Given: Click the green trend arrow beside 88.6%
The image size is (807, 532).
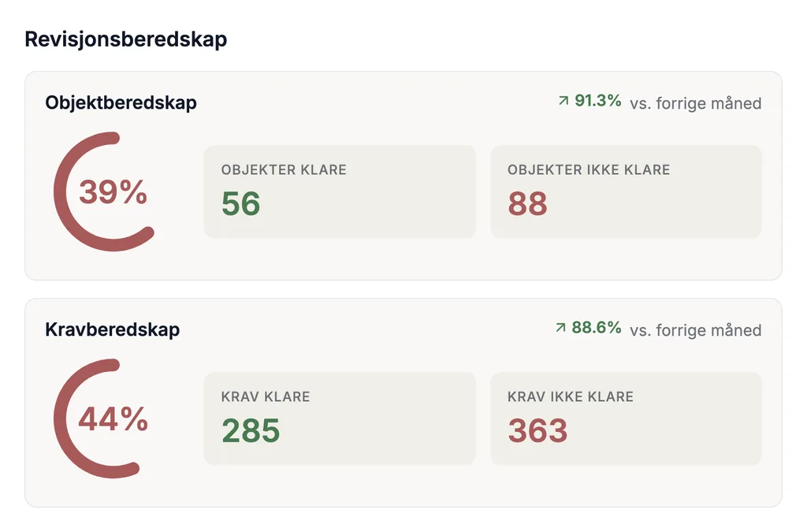Looking at the screenshot, I should coord(560,328).
